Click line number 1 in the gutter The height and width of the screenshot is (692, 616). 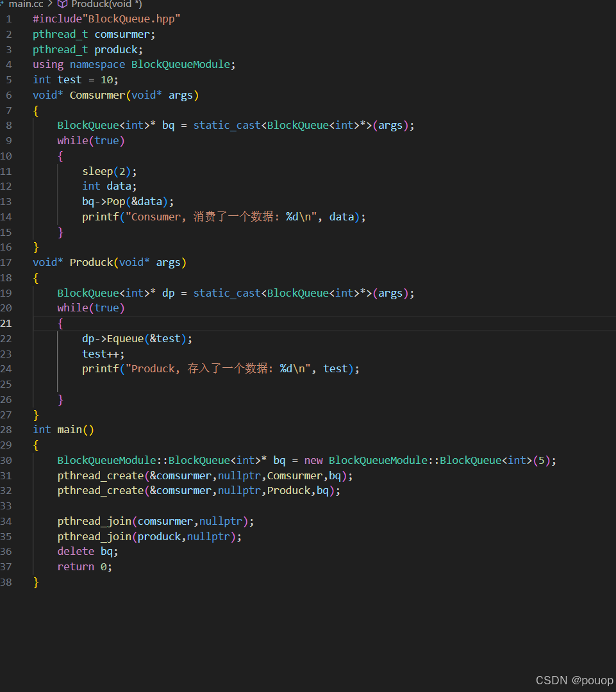[x=9, y=19]
